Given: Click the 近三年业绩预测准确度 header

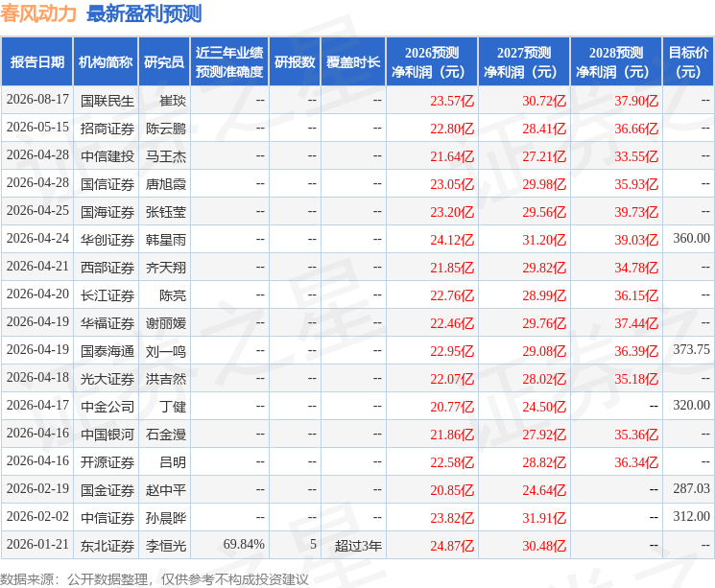Looking at the screenshot, I should tap(229, 62).
